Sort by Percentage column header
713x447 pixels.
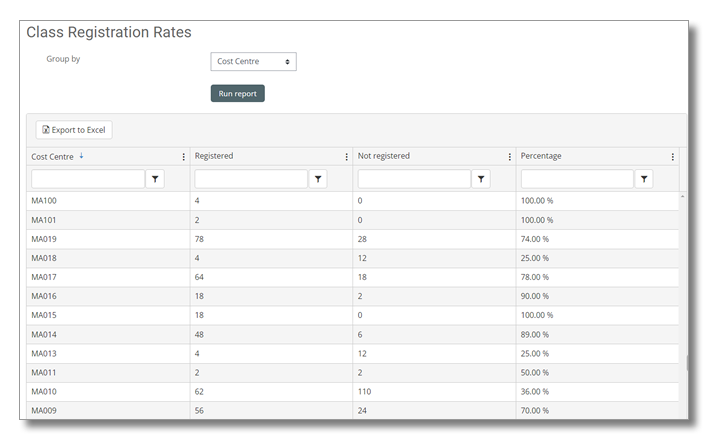pos(541,157)
